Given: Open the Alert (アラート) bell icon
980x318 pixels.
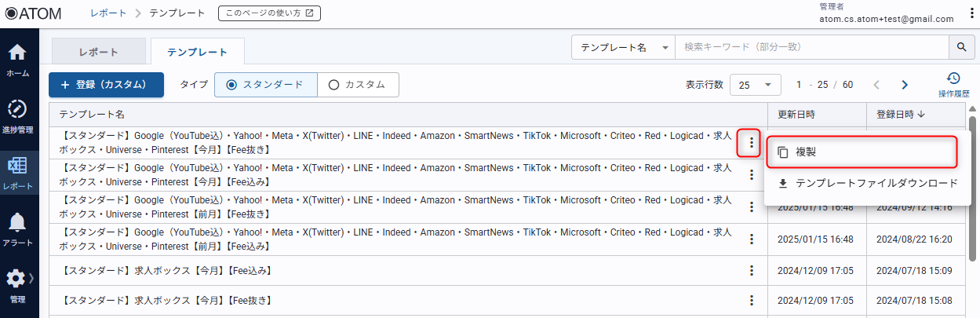Looking at the screenshot, I should [x=17, y=227].
